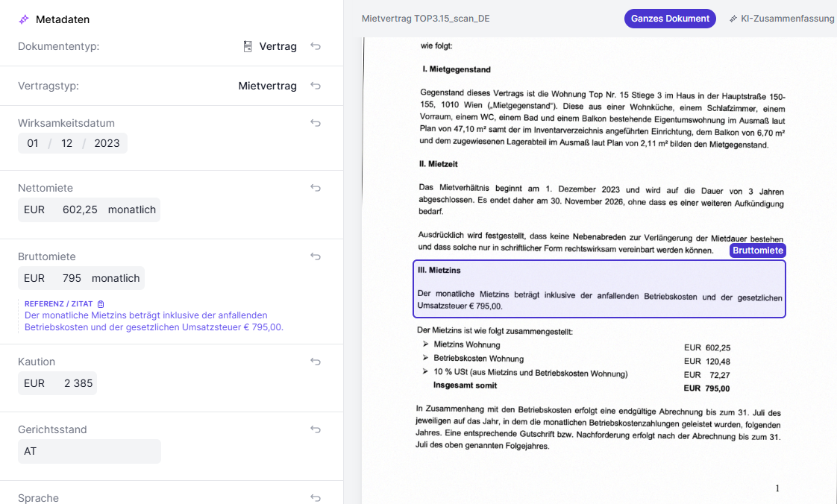
Task: Edit the Nettomiete amount 602,25
Action: tap(80, 210)
